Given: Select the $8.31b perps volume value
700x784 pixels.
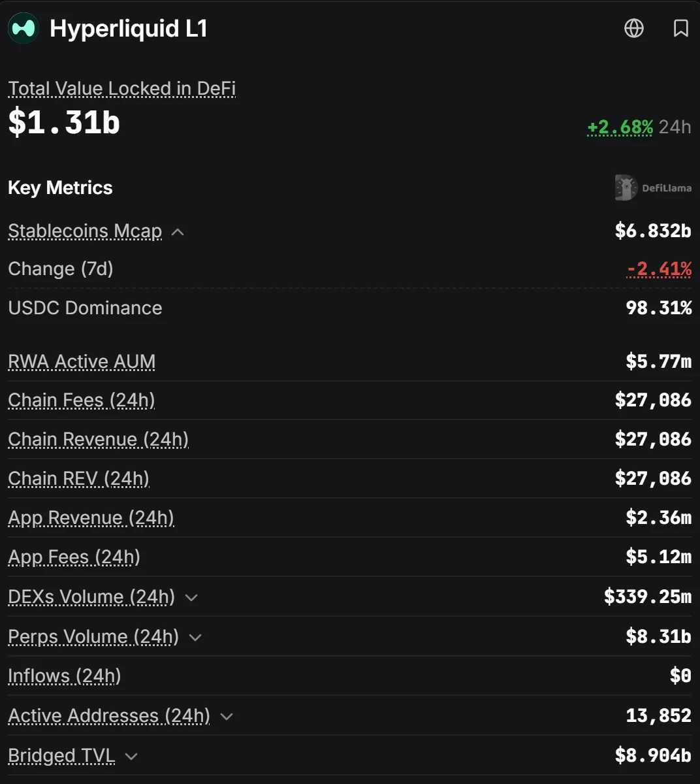Looking at the screenshot, I should [x=658, y=636].
